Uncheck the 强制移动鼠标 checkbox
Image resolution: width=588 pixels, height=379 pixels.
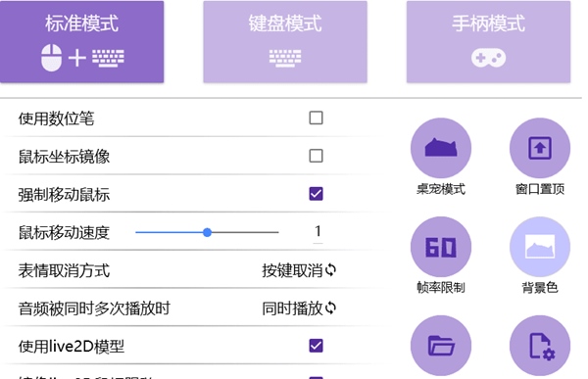pyautogui.click(x=316, y=194)
